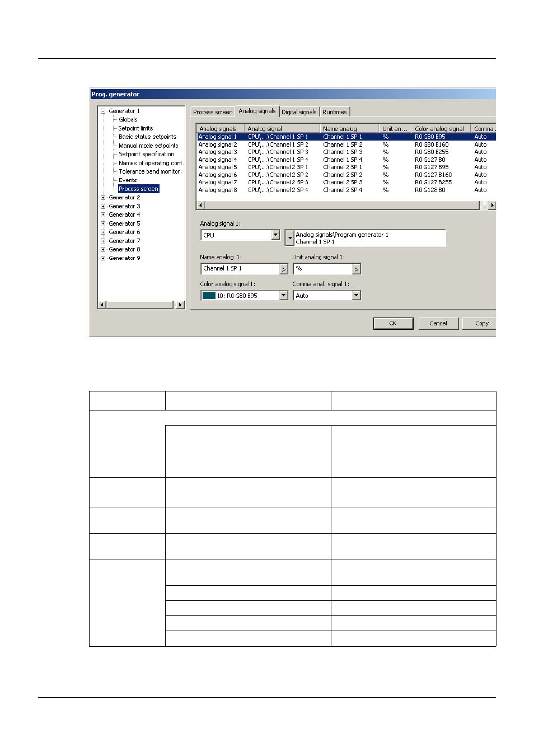The image size is (534, 756).
Task: Select Tolerance band monitor. tree item
Action: [150, 171]
